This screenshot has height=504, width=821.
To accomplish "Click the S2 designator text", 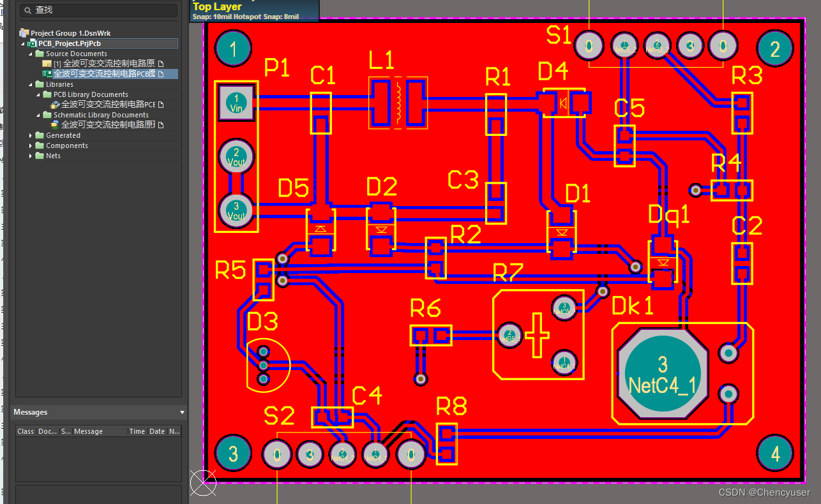I will pos(279,417).
